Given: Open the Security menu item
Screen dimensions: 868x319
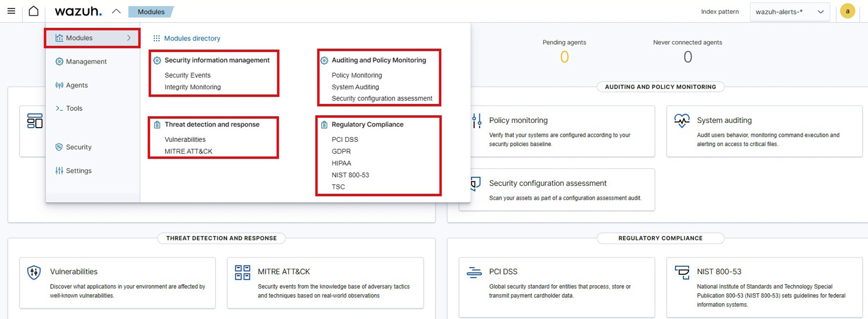Looking at the screenshot, I should point(79,147).
